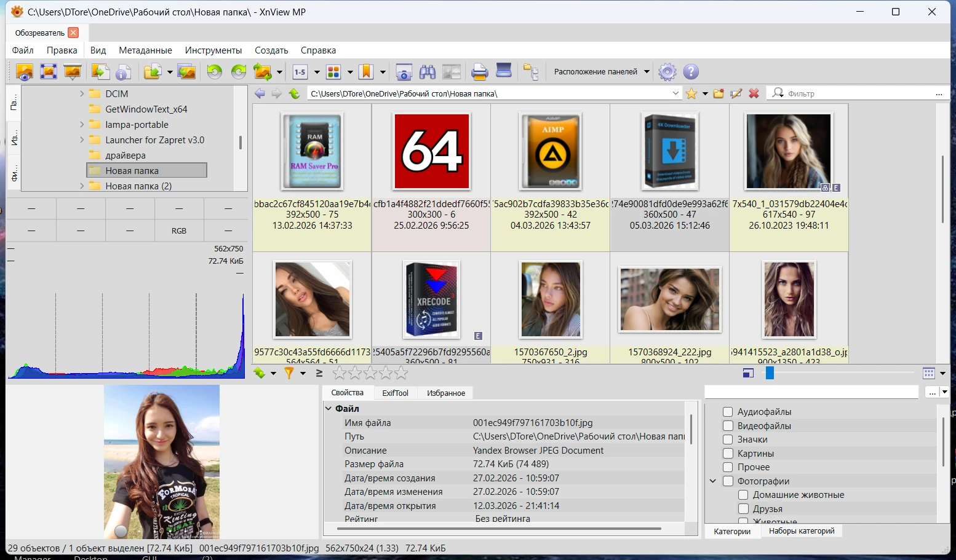Switch to the ExifTool tab

pyautogui.click(x=395, y=393)
